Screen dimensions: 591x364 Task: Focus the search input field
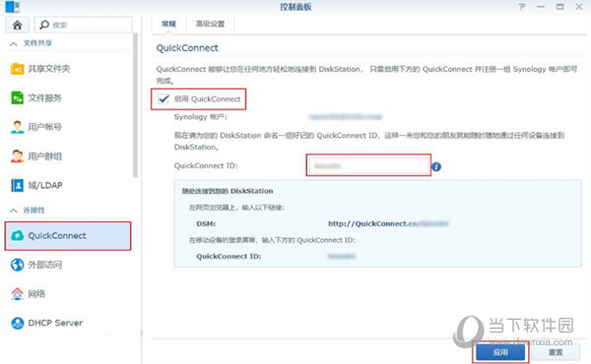84,25
